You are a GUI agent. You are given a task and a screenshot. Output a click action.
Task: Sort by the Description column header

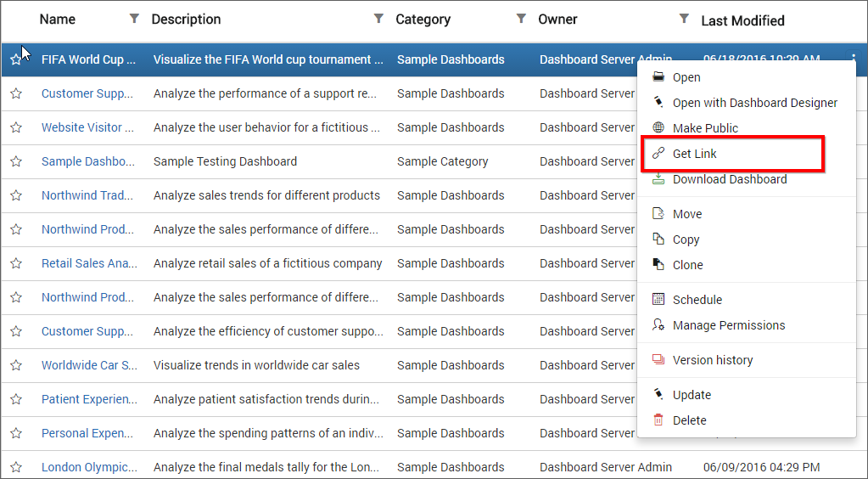click(x=186, y=20)
